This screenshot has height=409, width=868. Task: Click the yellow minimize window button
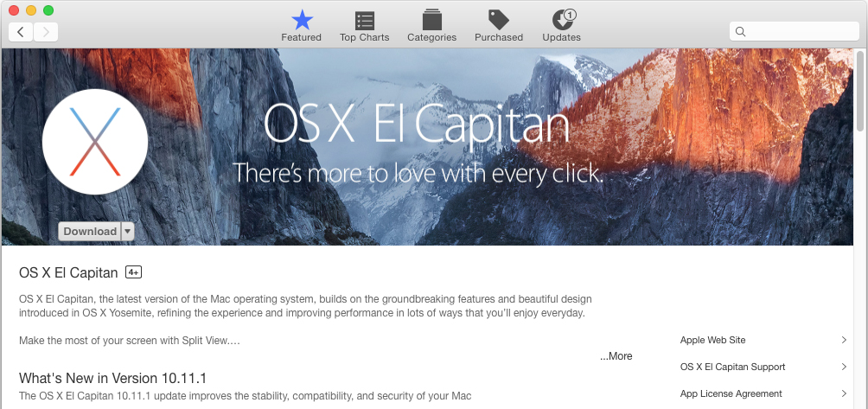(x=31, y=10)
